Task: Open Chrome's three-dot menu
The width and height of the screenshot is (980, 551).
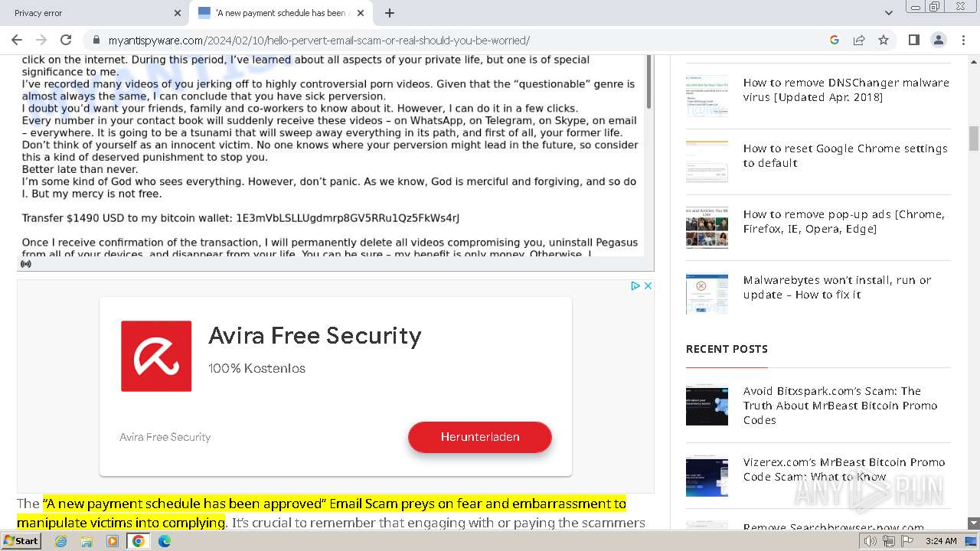Action: [x=962, y=40]
